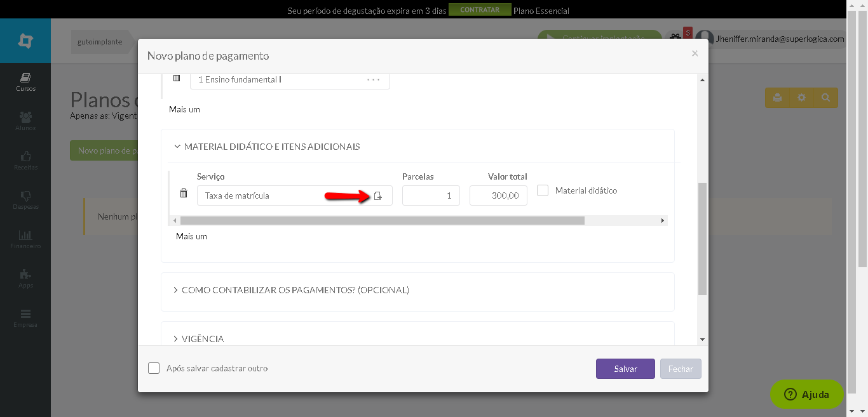Open the user avatar profile
The width and height of the screenshot is (868, 417).
(x=705, y=39)
